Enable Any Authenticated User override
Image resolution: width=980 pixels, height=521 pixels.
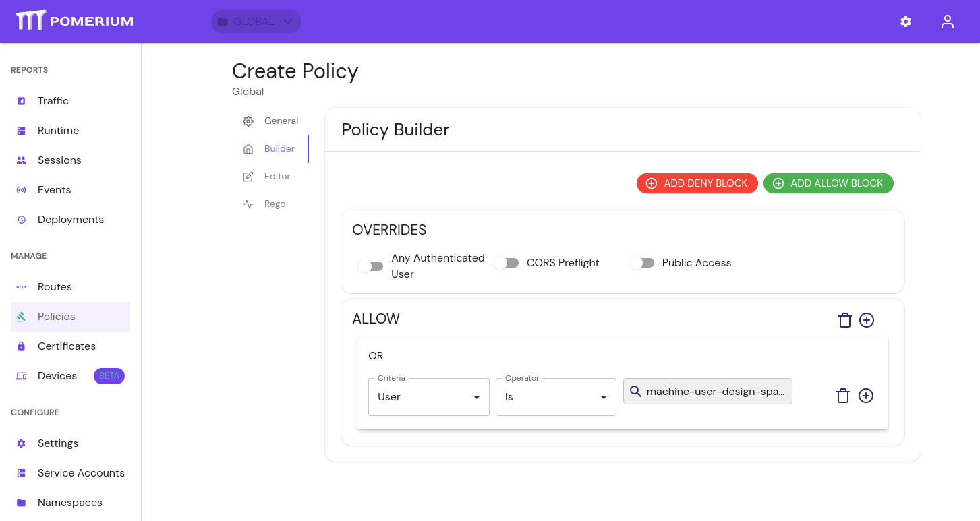pos(370,266)
